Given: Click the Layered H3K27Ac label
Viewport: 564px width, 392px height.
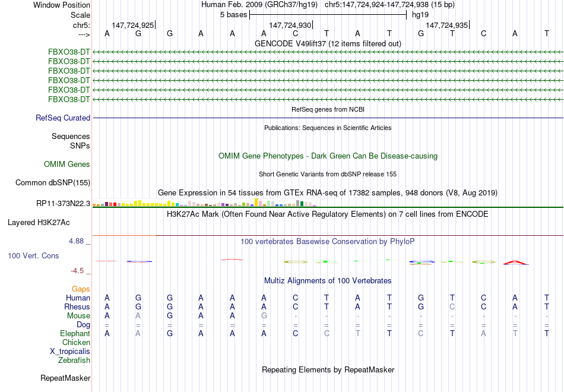Looking at the screenshot, I should [39, 223].
